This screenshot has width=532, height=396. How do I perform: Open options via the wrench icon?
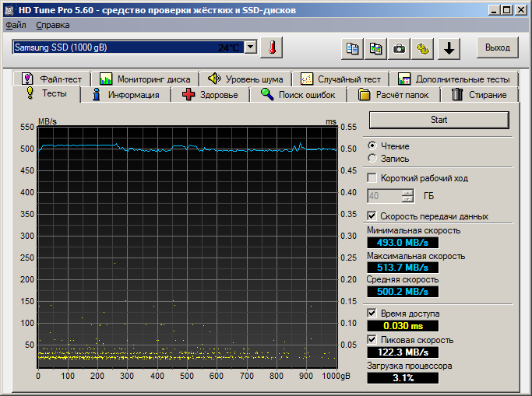click(x=424, y=48)
